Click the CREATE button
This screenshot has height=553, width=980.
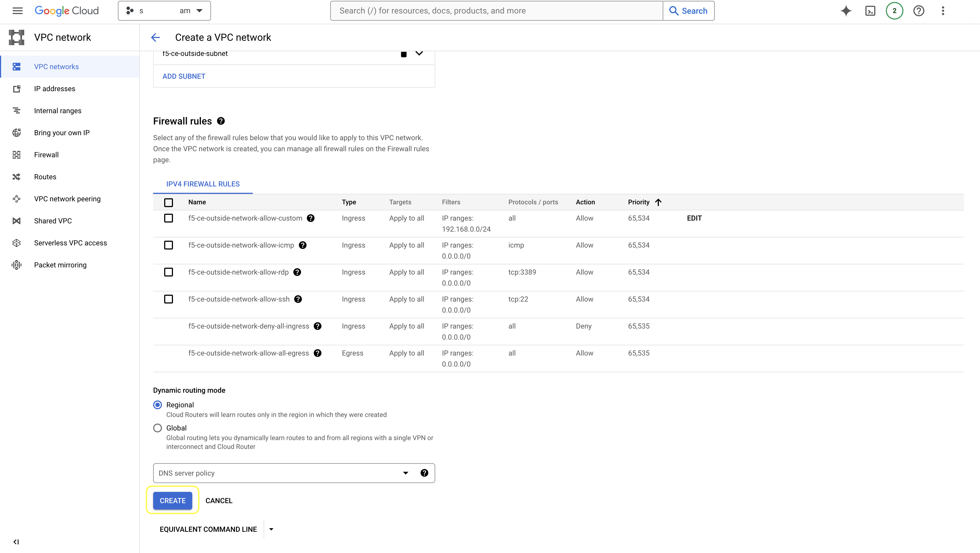(x=172, y=500)
